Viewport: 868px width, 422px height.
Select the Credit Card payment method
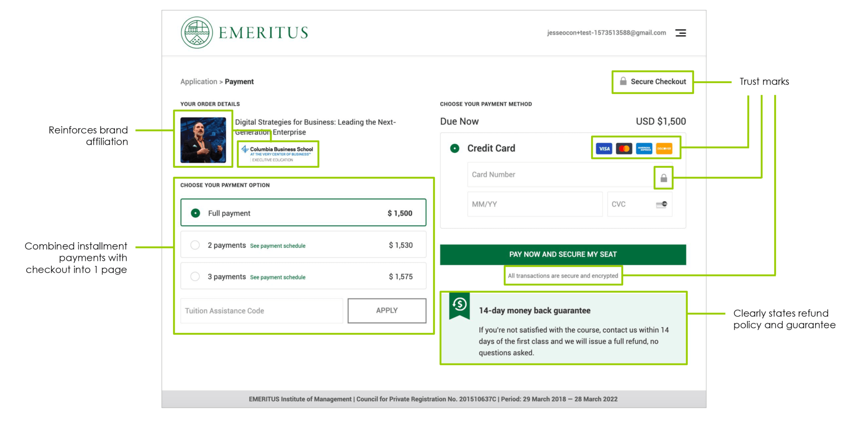click(454, 148)
